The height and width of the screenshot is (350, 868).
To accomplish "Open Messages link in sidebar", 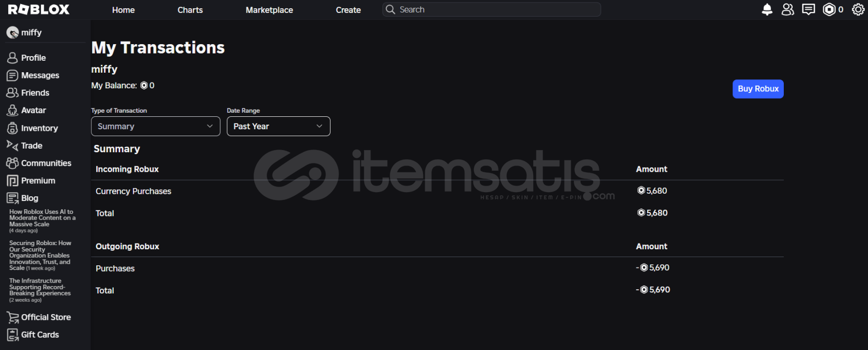I will point(40,75).
